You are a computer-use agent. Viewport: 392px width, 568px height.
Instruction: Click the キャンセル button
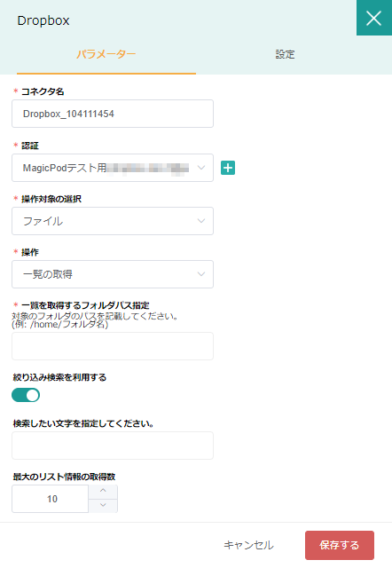coord(248,545)
